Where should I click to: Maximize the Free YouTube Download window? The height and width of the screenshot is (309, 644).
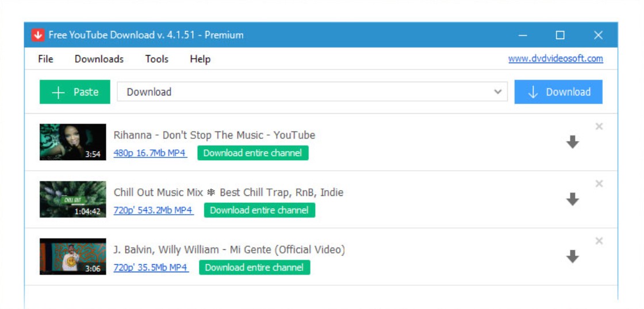(x=560, y=35)
